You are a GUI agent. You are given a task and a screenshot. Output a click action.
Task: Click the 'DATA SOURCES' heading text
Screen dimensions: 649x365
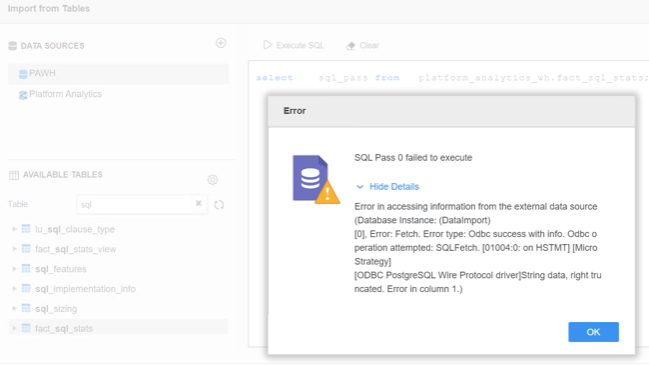(53, 46)
